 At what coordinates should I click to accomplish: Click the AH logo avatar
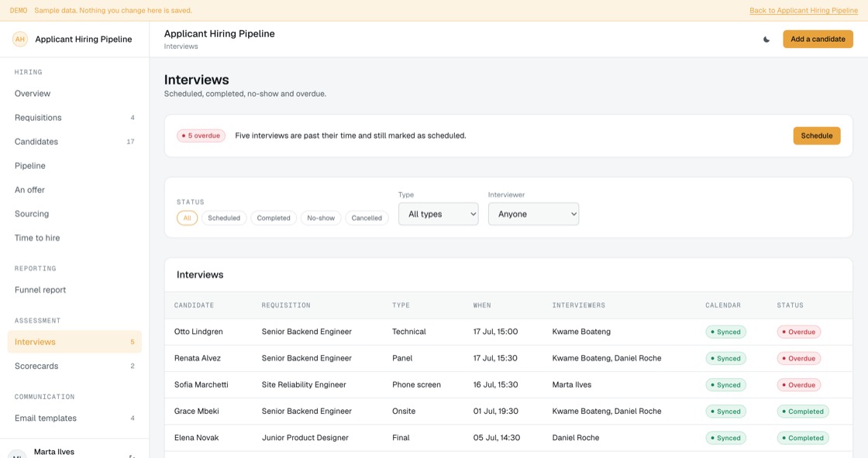pos(20,39)
